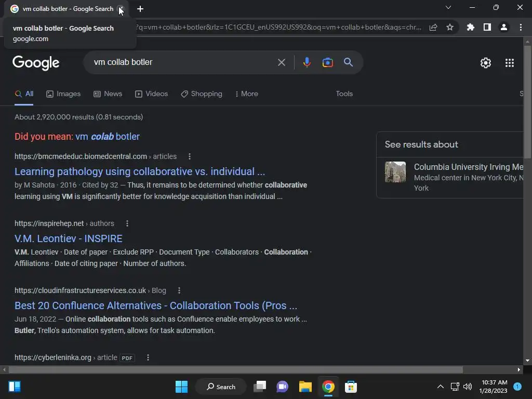
Task: Select the All results tab
Action: point(24,94)
